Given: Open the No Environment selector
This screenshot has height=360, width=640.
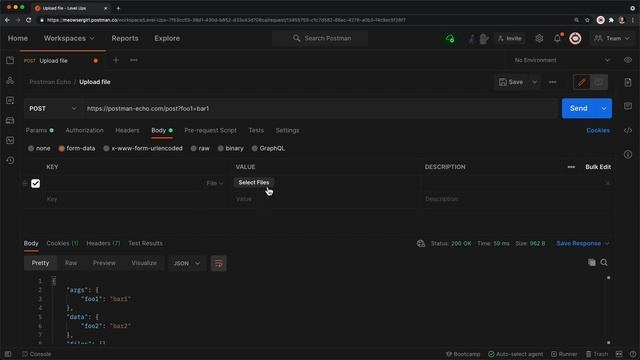Looking at the screenshot, I should pyautogui.click(x=562, y=60).
